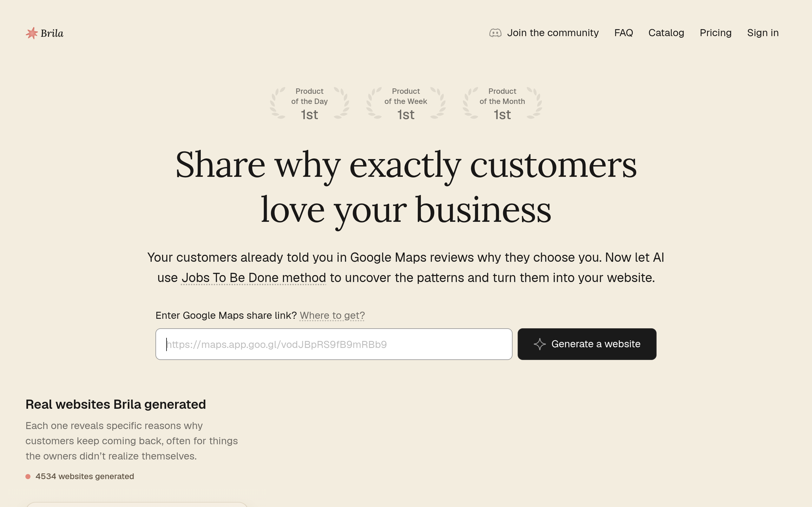812x507 pixels.
Task: Click the Product of the Month laurel badge
Action: point(502,103)
